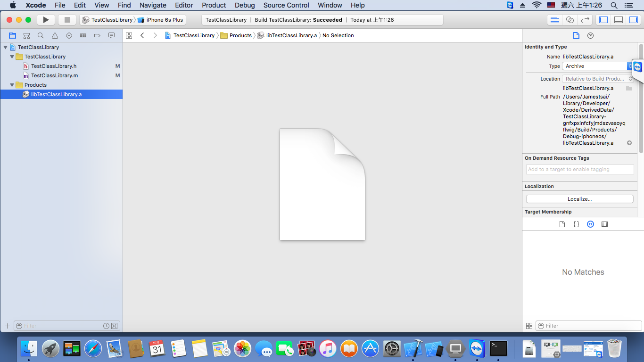Screen dimensions: 644x362
Task: Show the Symbol navigator
Action: click(x=26, y=35)
